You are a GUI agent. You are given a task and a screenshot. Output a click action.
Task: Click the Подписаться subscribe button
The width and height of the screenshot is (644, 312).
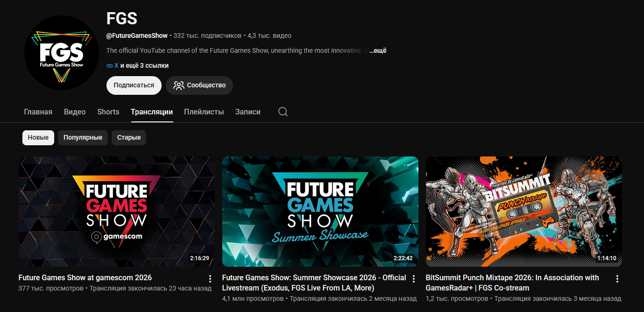[x=134, y=85]
